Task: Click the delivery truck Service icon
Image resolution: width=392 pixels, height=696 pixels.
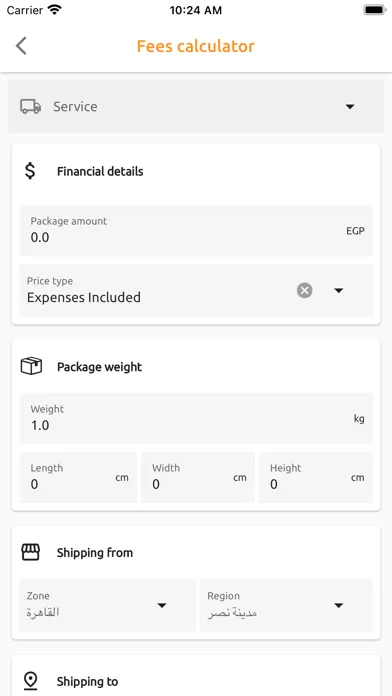Action: [x=31, y=107]
